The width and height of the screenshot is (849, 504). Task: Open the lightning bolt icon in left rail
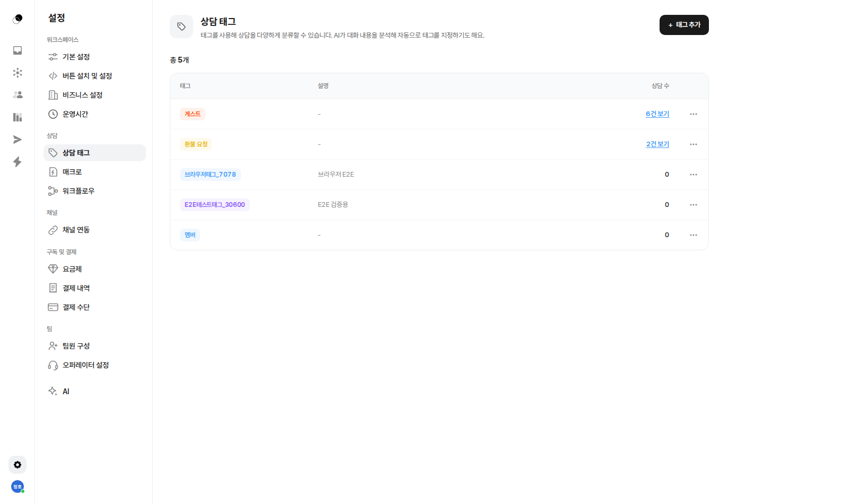click(18, 162)
